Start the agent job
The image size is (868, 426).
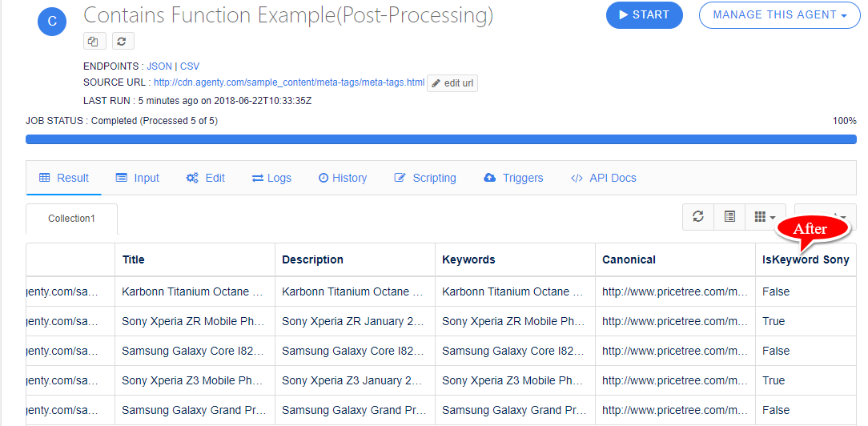click(x=645, y=15)
